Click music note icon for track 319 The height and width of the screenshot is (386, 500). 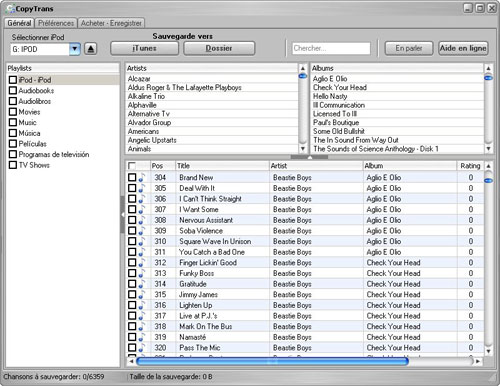142,337
